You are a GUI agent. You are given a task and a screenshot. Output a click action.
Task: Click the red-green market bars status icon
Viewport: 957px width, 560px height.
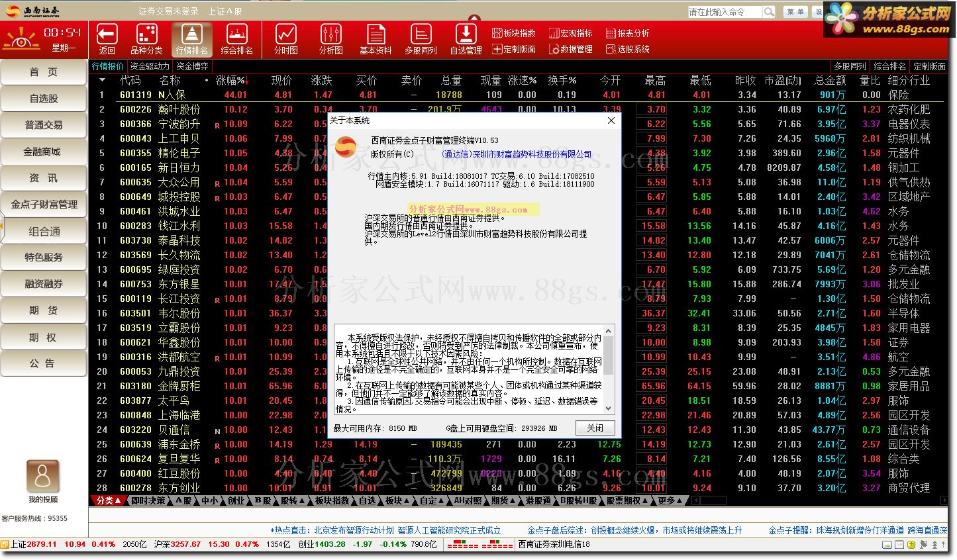click(x=480, y=544)
